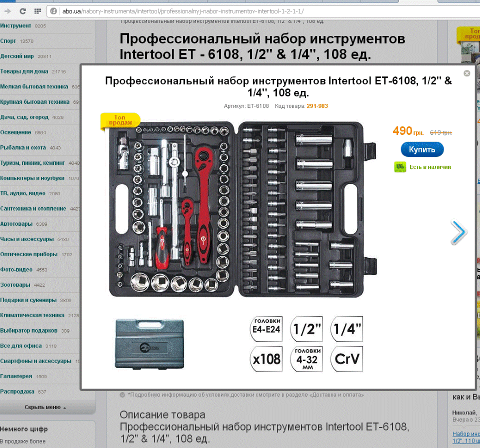Go to Дача, сад, огород category
This screenshot has height=448, width=480.
tap(24, 117)
